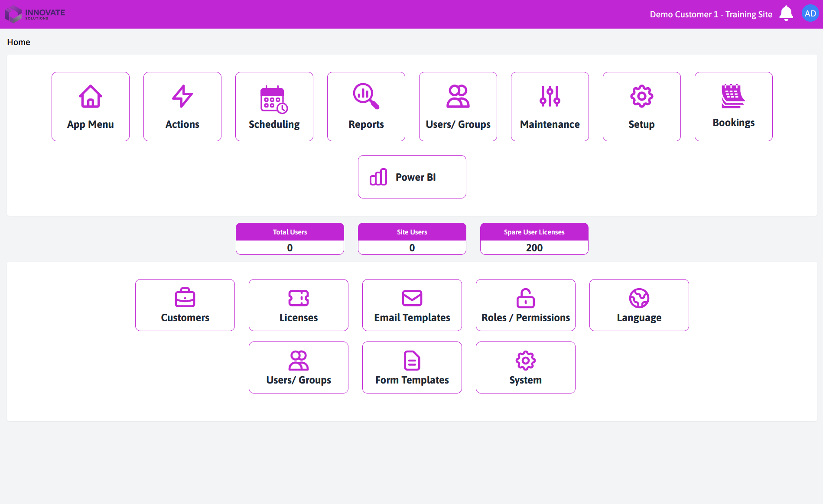This screenshot has height=504, width=823.
Task: Click the Actions lightning bolt icon
Action: (x=182, y=96)
